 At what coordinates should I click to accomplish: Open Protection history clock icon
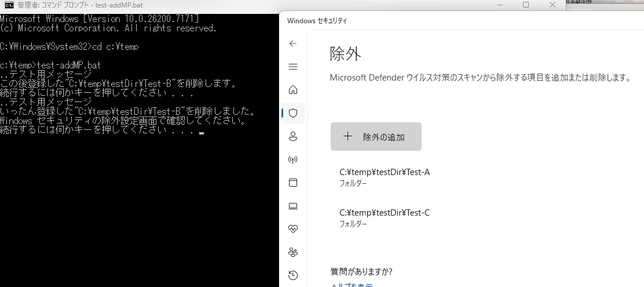[293, 275]
